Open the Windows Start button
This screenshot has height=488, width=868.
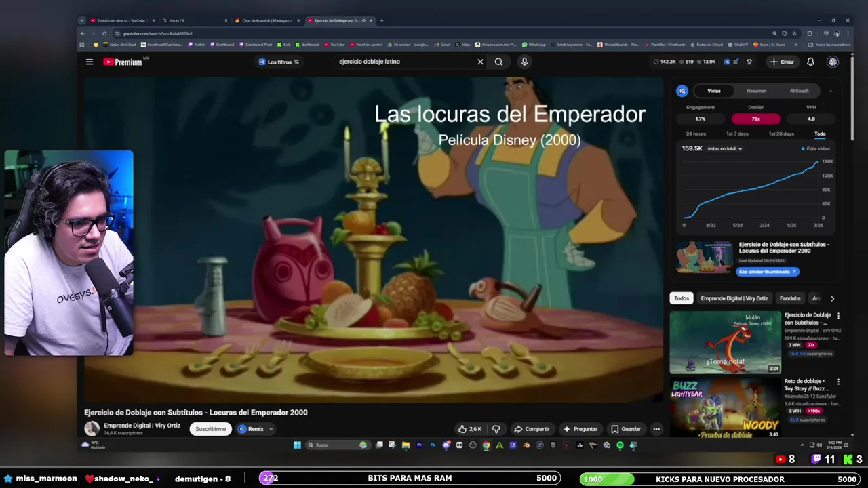click(297, 445)
